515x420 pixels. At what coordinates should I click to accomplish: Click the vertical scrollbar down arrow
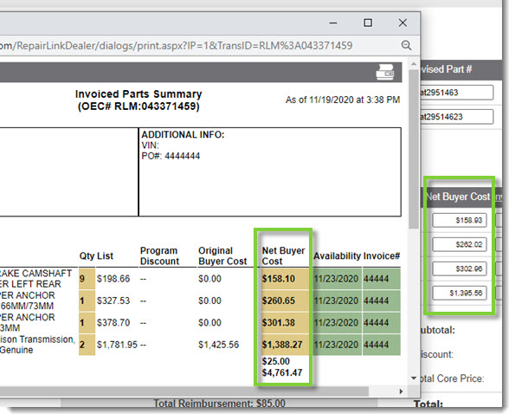(414, 378)
